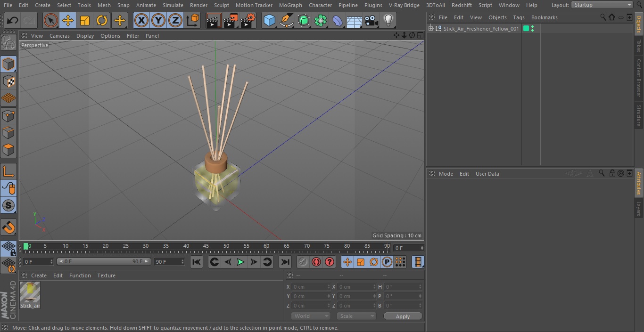Click Object Manager search icon
This screenshot has height=332, width=644.
pyautogui.click(x=603, y=17)
